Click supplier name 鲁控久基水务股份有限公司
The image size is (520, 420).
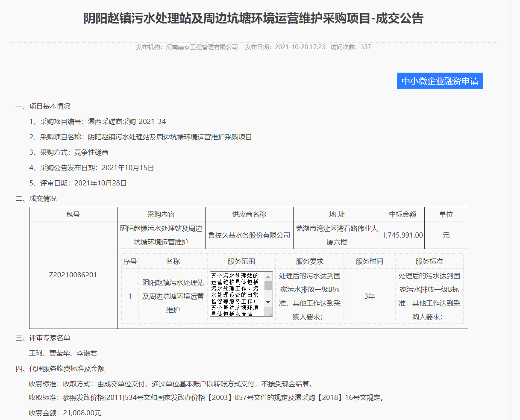249,235
